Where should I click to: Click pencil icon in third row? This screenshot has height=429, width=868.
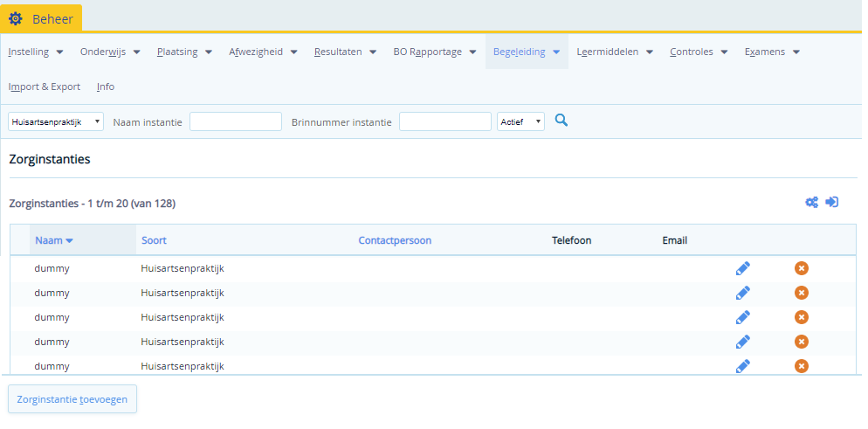[743, 317]
